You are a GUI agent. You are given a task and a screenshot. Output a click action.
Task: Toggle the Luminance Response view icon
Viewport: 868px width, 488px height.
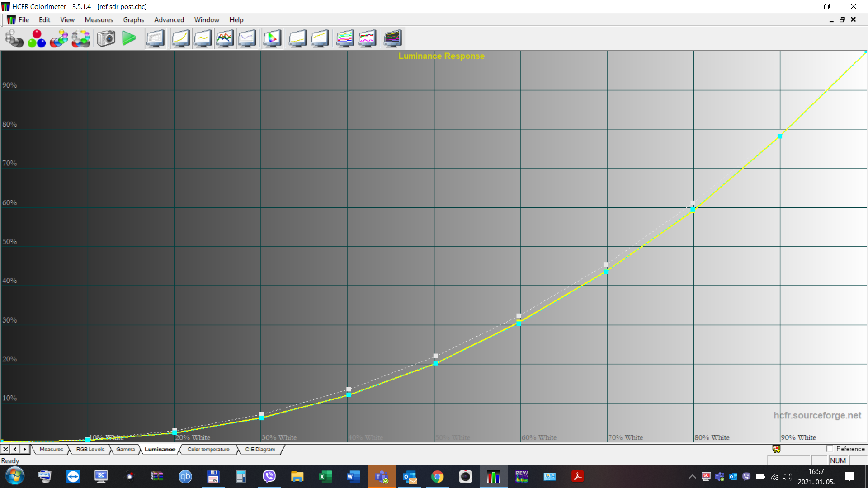(x=180, y=38)
